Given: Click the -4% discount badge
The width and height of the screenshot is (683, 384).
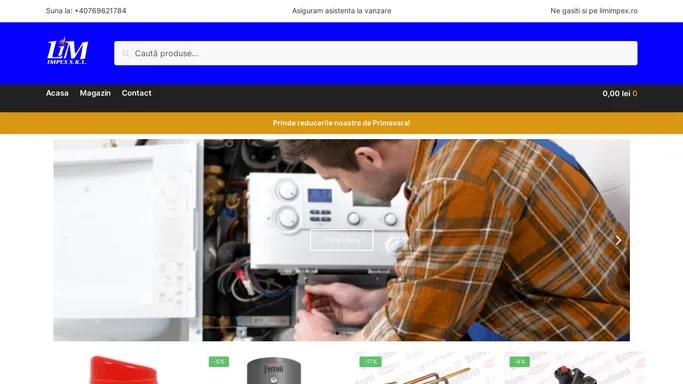Looking at the screenshot, I should [x=520, y=362].
